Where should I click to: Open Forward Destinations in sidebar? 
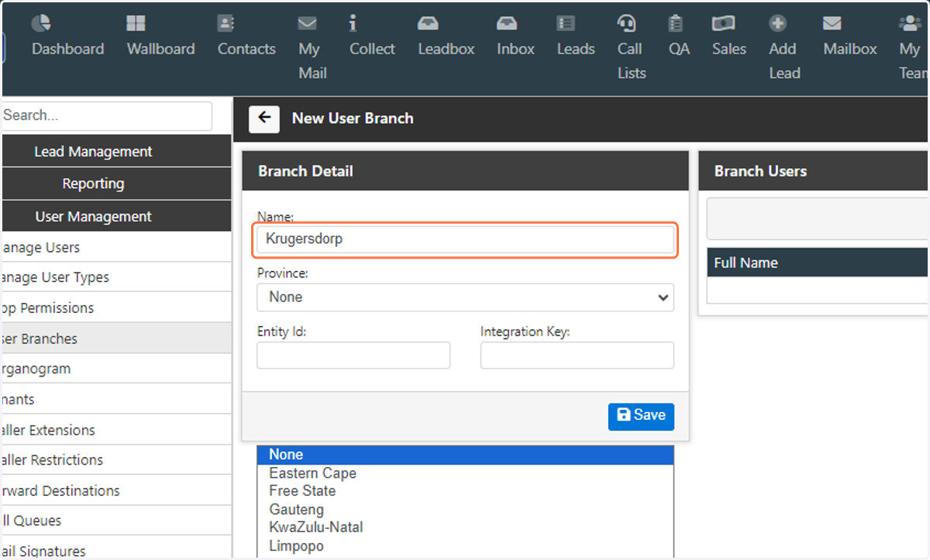coord(116,491)
